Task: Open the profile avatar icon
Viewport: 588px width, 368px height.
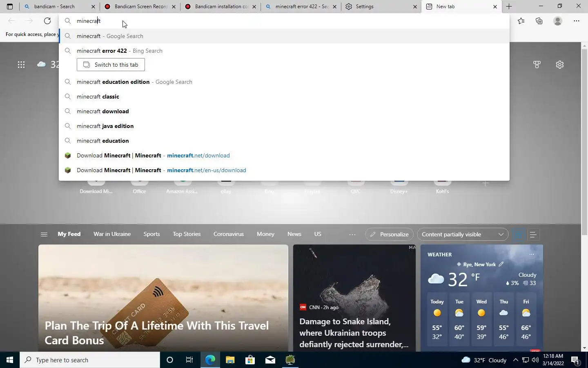Action: [x=558, y=21]
